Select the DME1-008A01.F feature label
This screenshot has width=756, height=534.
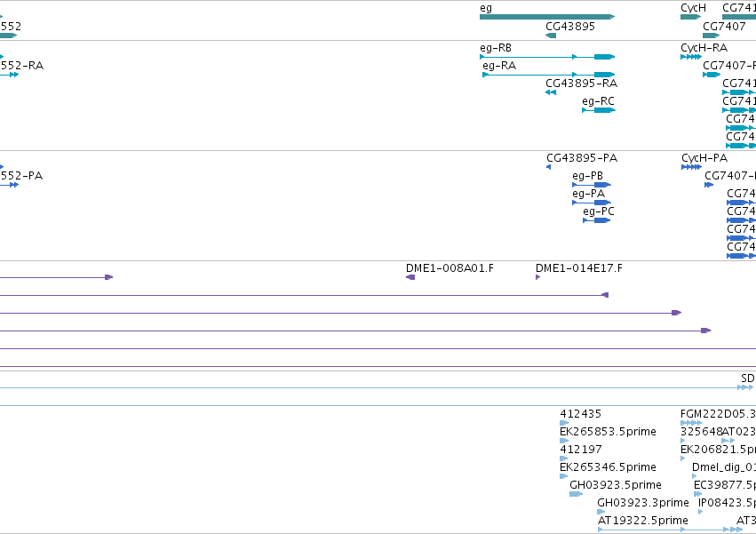[450, 268]
